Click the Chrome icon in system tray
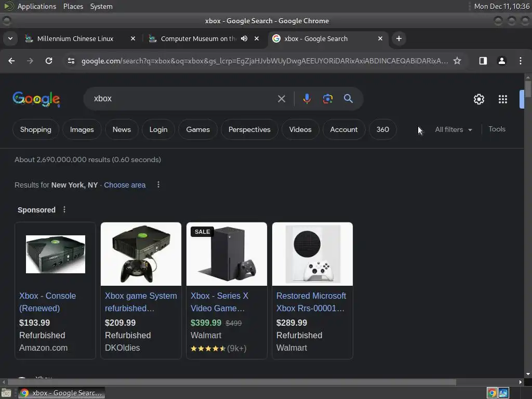This screenshot has height=399, width=532. pyautogui.click(x=492, y=393)
